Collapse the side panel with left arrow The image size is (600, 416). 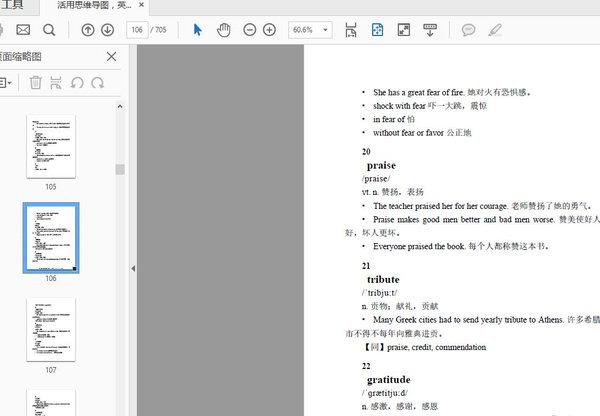[133, 268]
